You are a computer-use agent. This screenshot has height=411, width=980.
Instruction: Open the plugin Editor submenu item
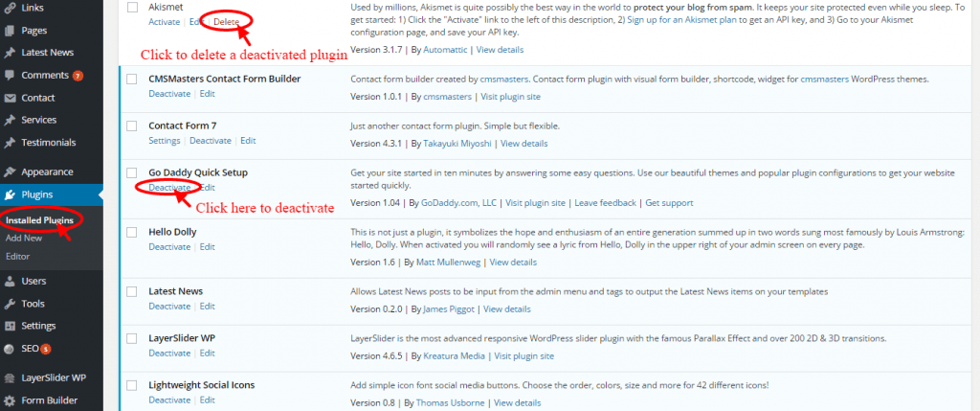[x=17, y=256]
